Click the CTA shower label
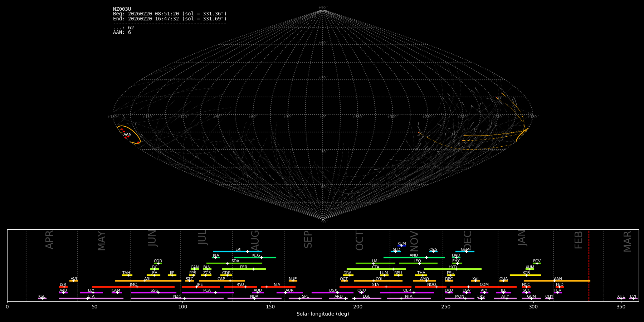The width and height of the screenshot is (644, 322). coord(376,267)
